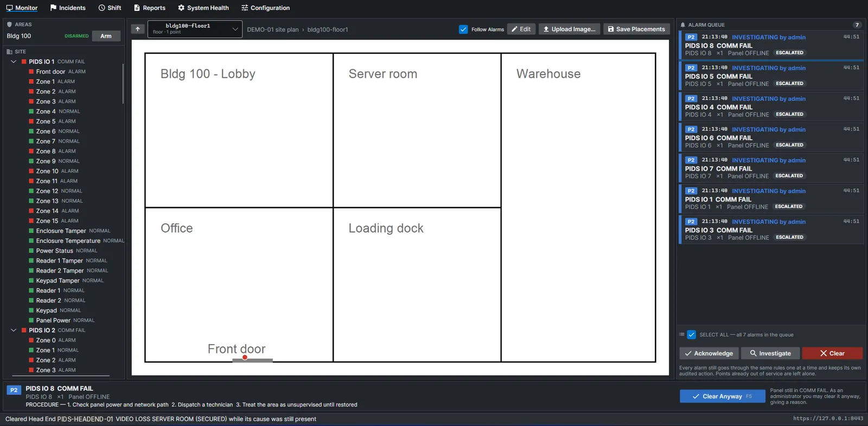Open the bldg100-floor1 plan dropdown
The height and width of the screenshot is (426, 868).
(x=195, y=29)
